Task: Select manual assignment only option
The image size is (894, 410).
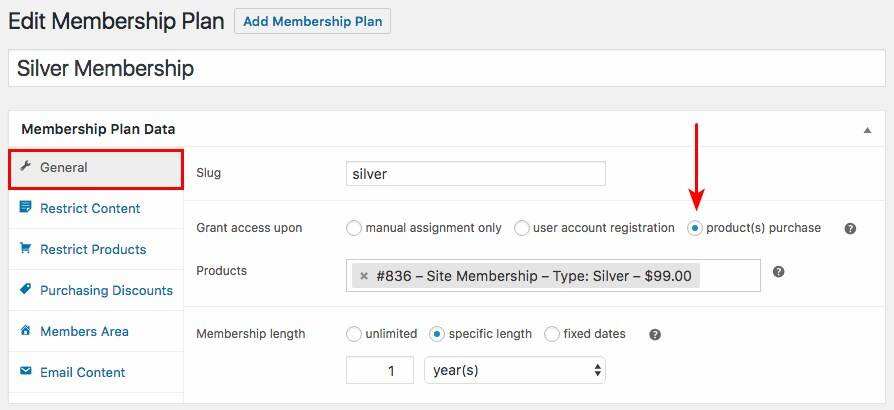Action: (354, 228)
